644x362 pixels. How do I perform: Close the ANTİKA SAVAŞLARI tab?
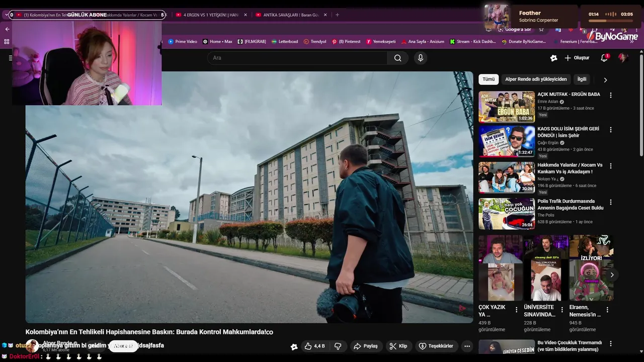pyautogui.click(x=326, y=15)
